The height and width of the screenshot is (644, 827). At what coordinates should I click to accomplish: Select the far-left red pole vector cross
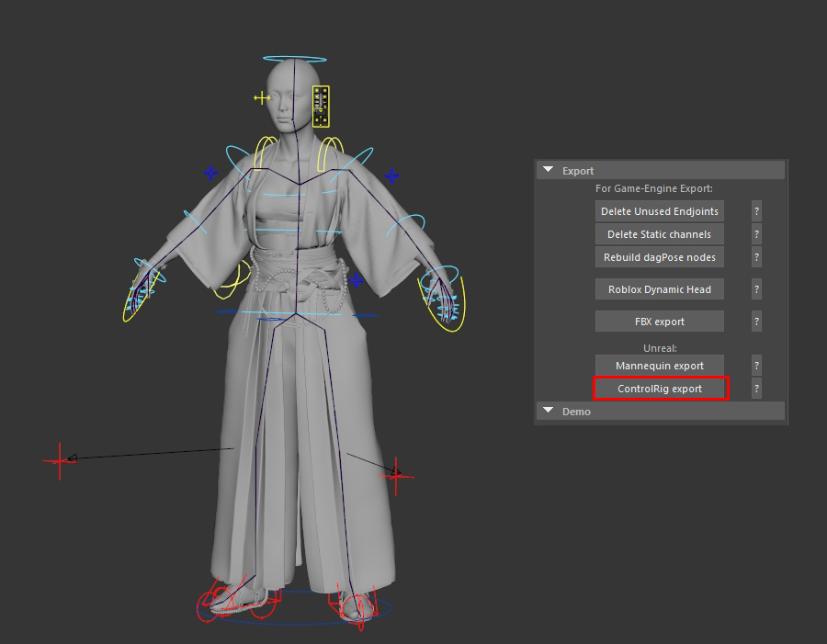(59, 459)
